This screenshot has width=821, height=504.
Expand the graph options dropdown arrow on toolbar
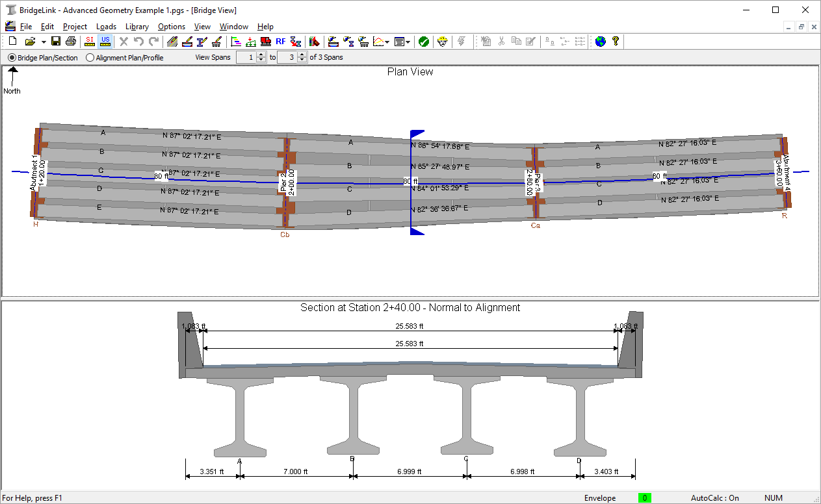[x=387, y=41]
